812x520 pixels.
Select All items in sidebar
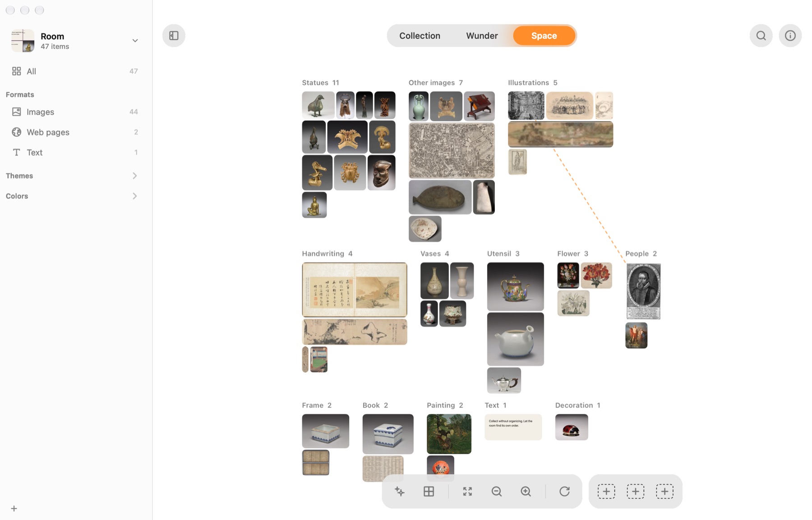coord(75,71)
